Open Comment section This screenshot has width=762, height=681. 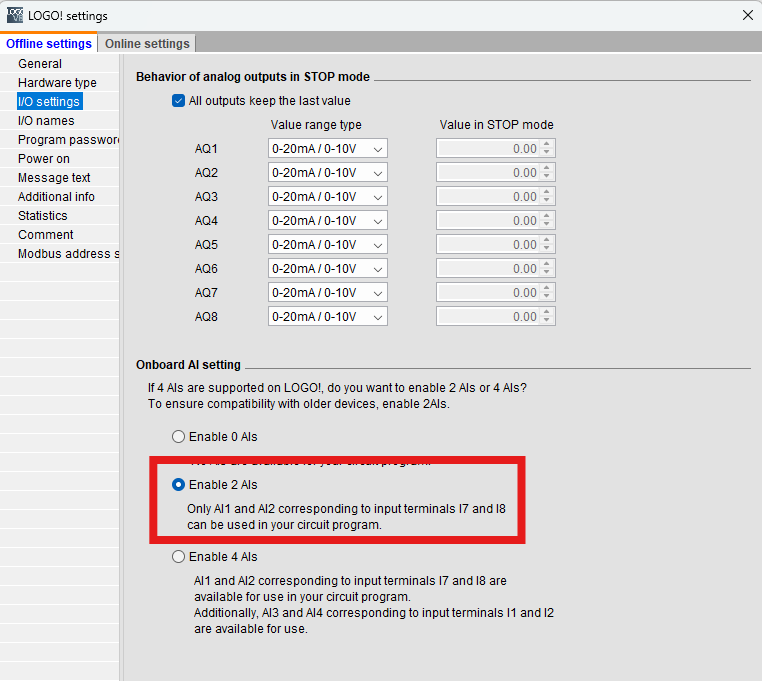point(46,234)
